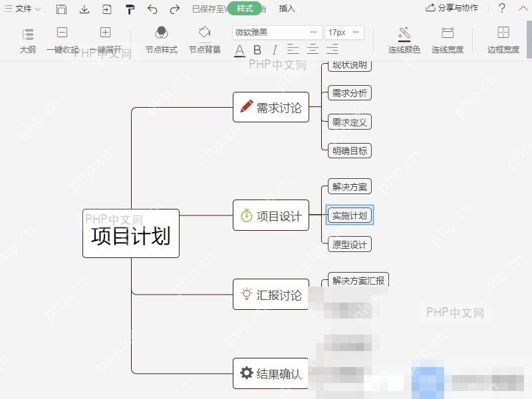The width and height of the screenshot is (532, 399).
Task: Select the 明确目标 child node
Action: coord(350,151)
